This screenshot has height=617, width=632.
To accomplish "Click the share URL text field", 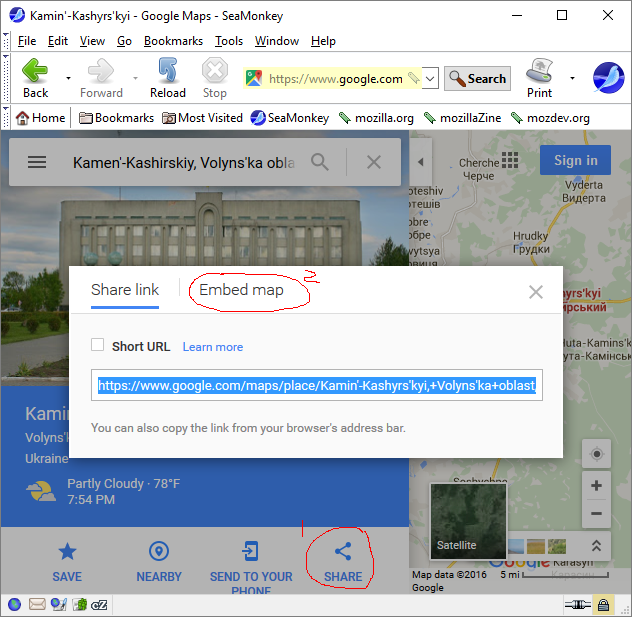I will point(317,385).
